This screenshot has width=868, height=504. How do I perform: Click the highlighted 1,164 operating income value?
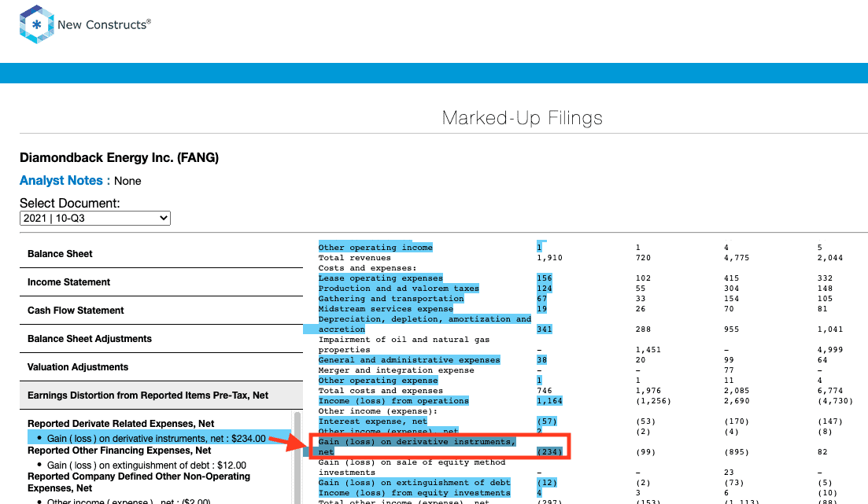(x=550, y=400)
